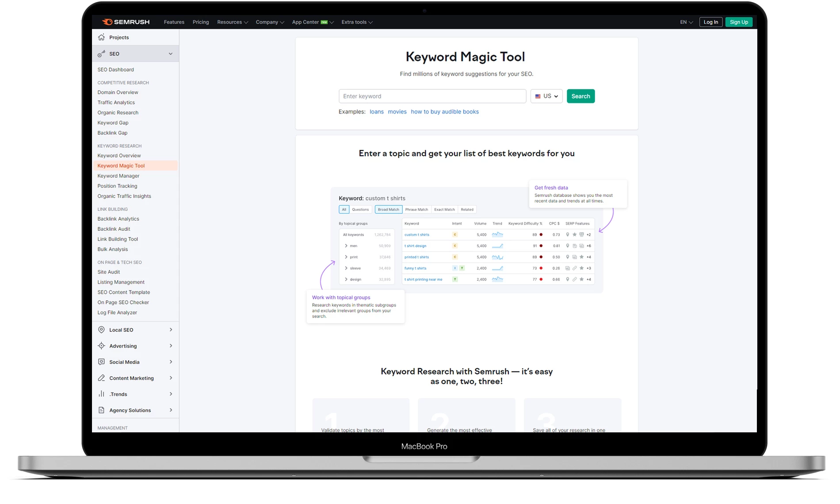Screen dimensions: 840x504
Task: Open the Projects home icon
Action: coord(102,37)
